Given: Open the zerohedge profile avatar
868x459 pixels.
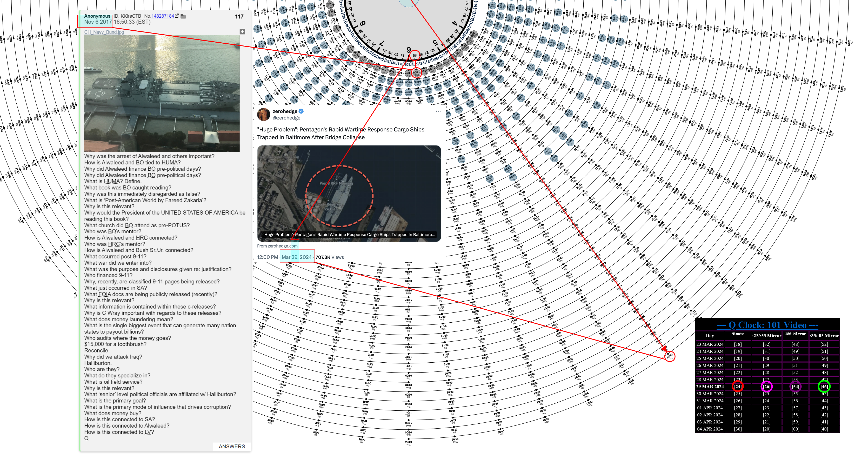Looking at the screenshot, I should [x=264, y=115].
